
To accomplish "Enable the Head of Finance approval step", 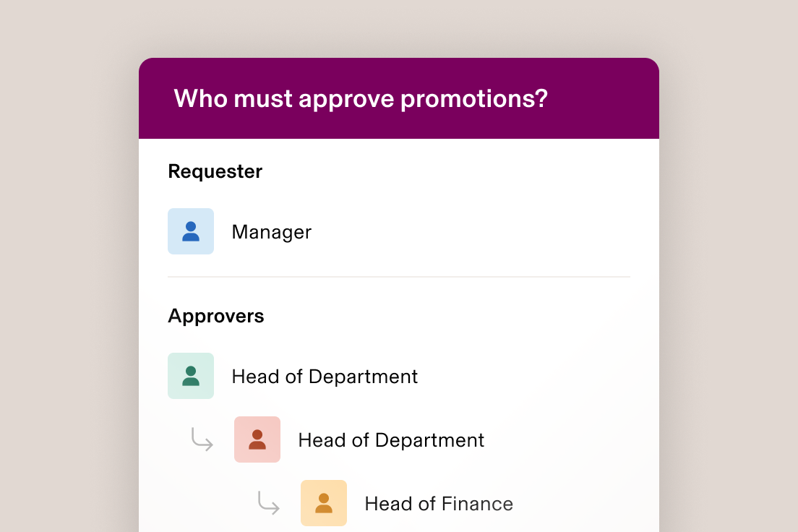I will click(323, 503).
